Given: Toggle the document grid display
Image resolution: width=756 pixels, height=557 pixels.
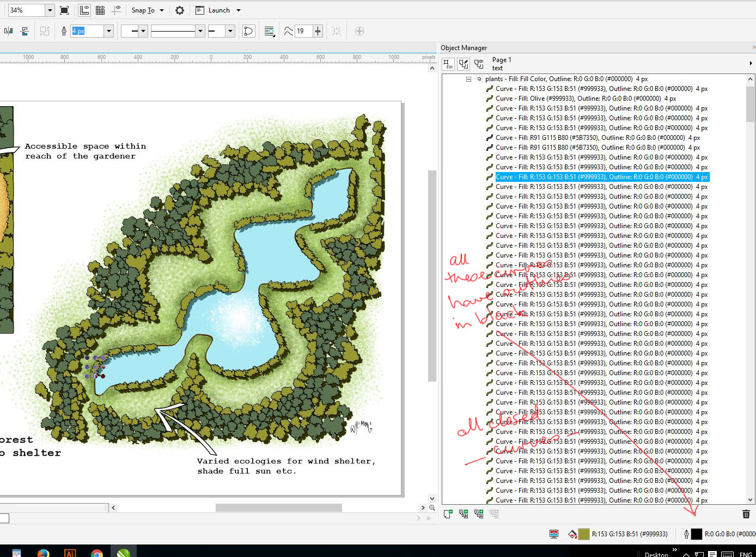Looking at the screenshot, I should [x=100, y=10].
